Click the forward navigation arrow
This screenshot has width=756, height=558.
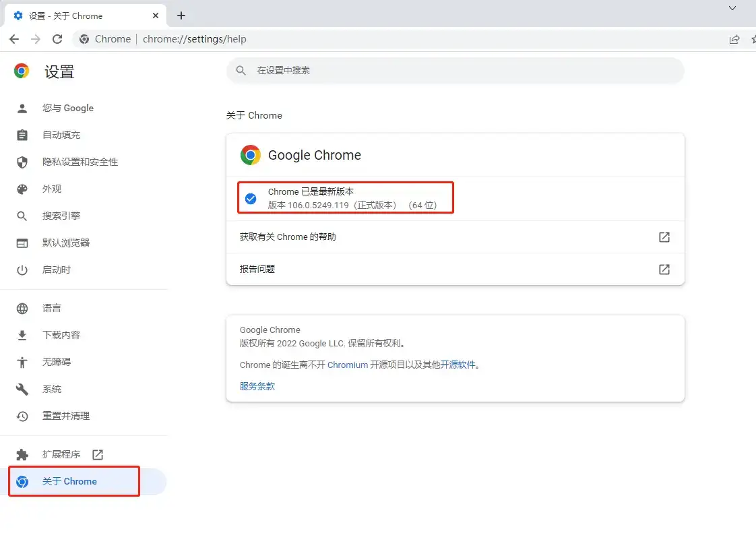pyautogui.click(x=35, y=39)
